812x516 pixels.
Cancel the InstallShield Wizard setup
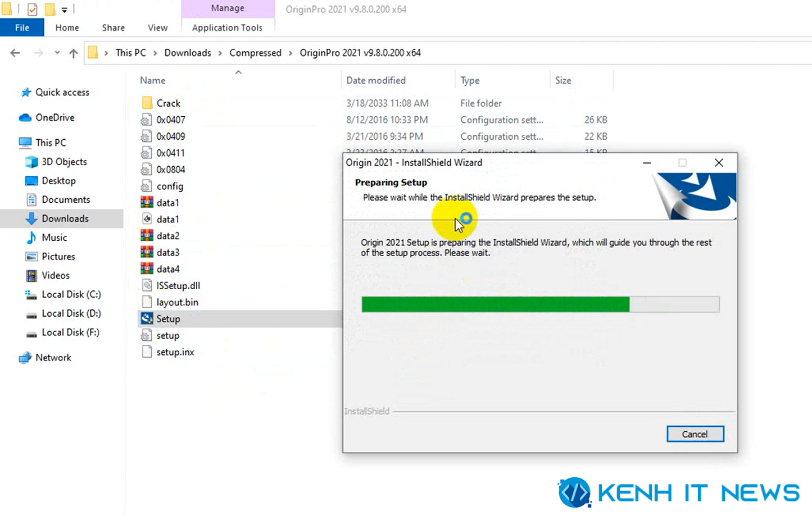pos(695,434)
